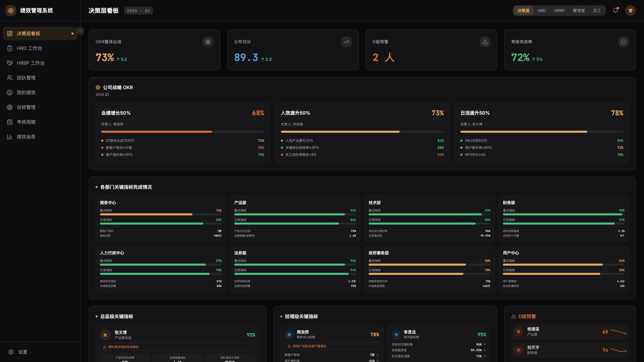The width and height of the screenshot is (644, 362).
Task: Click the notification bell icon
Action: [x=615, y=10]
